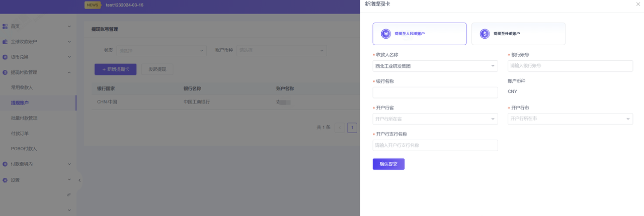The image size is (644, 216).
Task: Expand 付款至境内 chevron
Action: [x=69, y=164]
